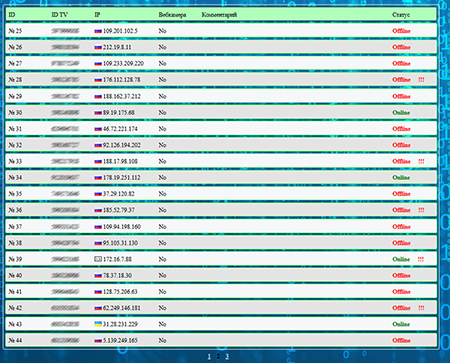Viewport: 450px width, 363px height.
Task: Select the row ID № 25
Action: [15, 31]
